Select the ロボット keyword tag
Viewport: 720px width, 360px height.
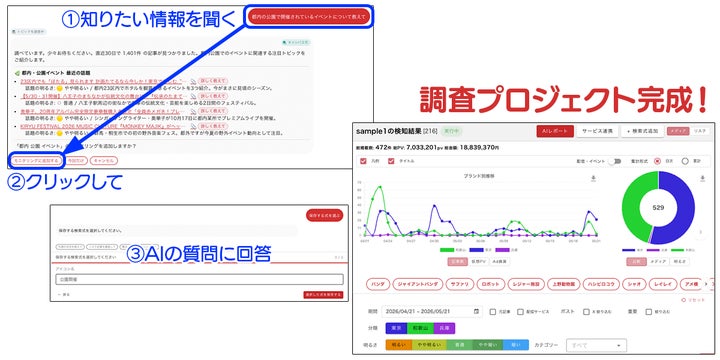491,284
